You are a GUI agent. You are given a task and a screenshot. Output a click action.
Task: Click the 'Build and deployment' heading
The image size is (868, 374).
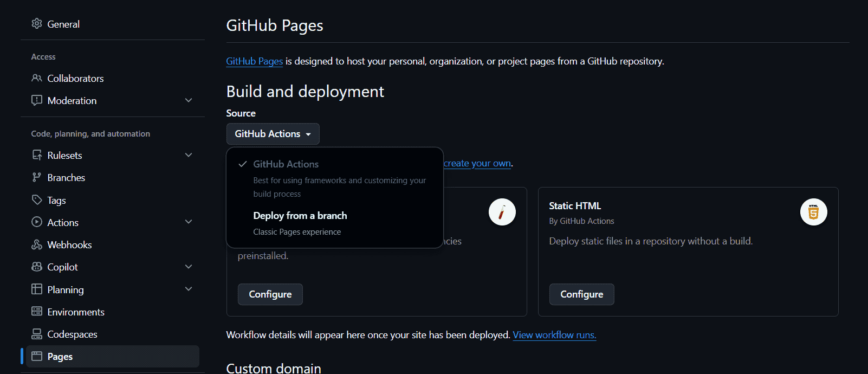coord(305,92)
